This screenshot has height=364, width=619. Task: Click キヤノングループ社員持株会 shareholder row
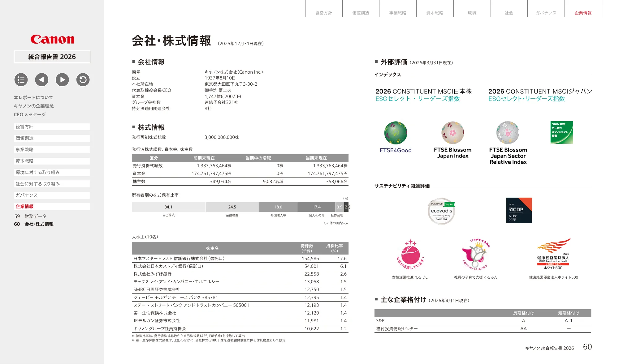coord(240,329)
